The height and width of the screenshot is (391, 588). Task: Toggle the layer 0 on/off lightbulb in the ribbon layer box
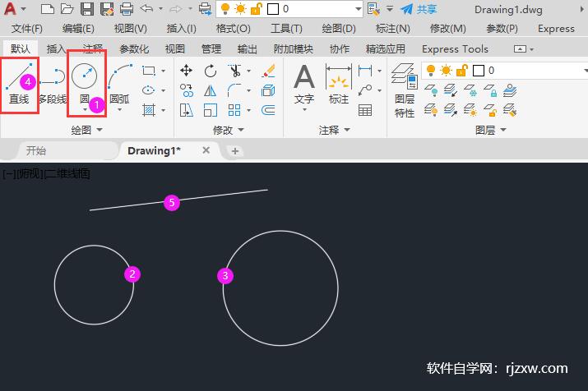[x=431, y=70]
